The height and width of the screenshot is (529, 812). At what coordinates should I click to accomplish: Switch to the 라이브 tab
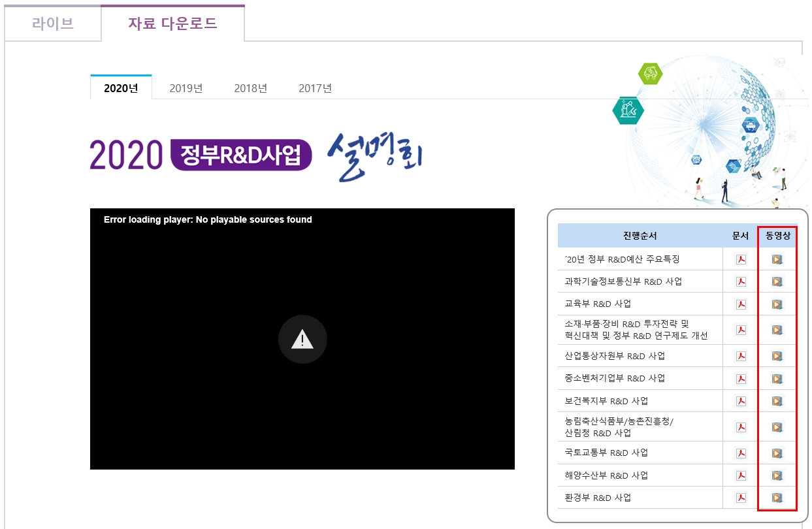(53, 24)
